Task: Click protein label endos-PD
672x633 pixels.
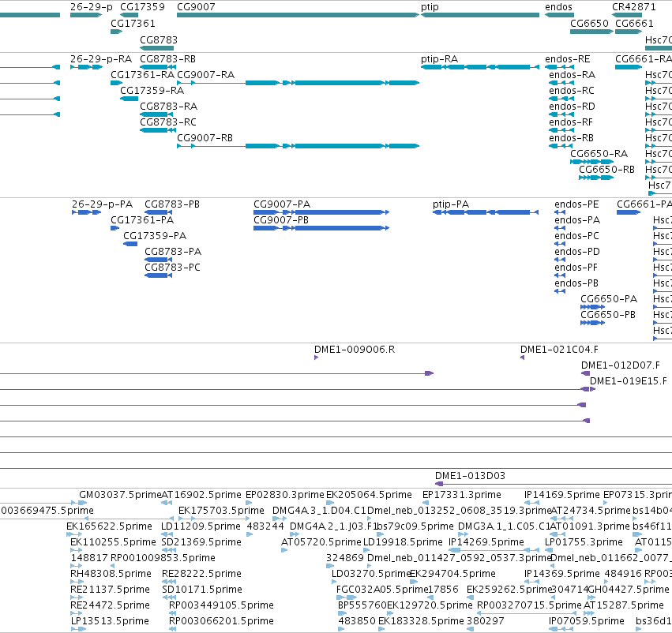Action: [577, 252]
